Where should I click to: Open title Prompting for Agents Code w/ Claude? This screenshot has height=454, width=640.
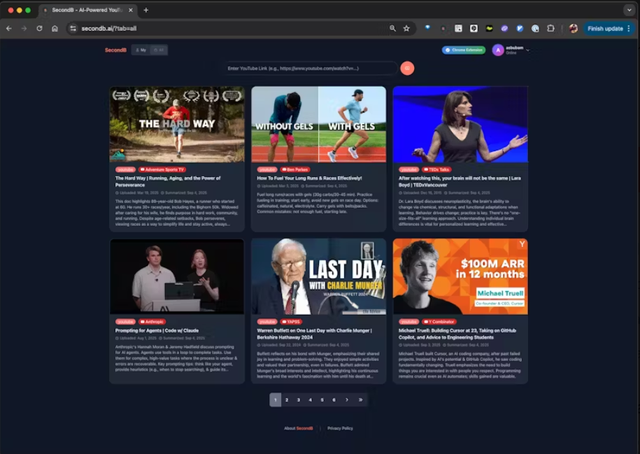click(x=157, y=331)
